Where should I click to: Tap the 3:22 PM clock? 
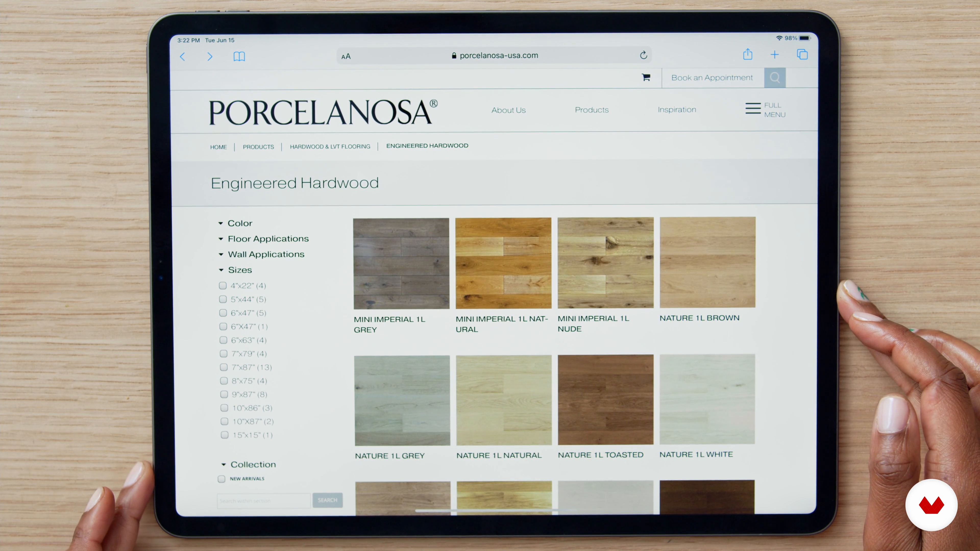click(x=188, y=40)
